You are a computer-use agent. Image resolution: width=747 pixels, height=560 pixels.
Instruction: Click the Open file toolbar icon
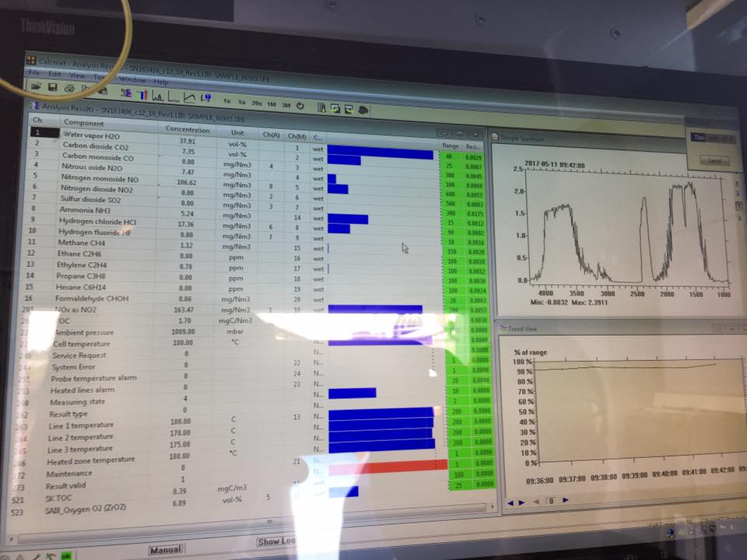pyautogui.click(x=35, y=86)
